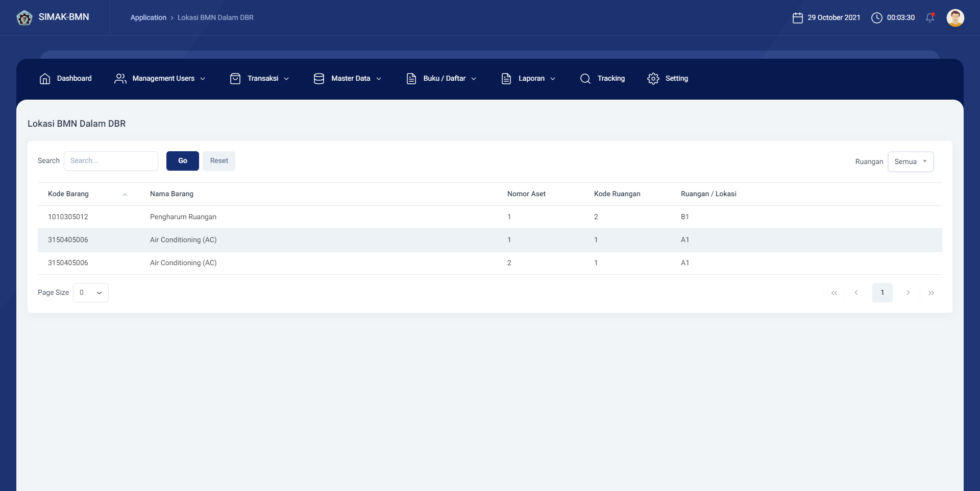Open the Laporan menu

[529, 79]
